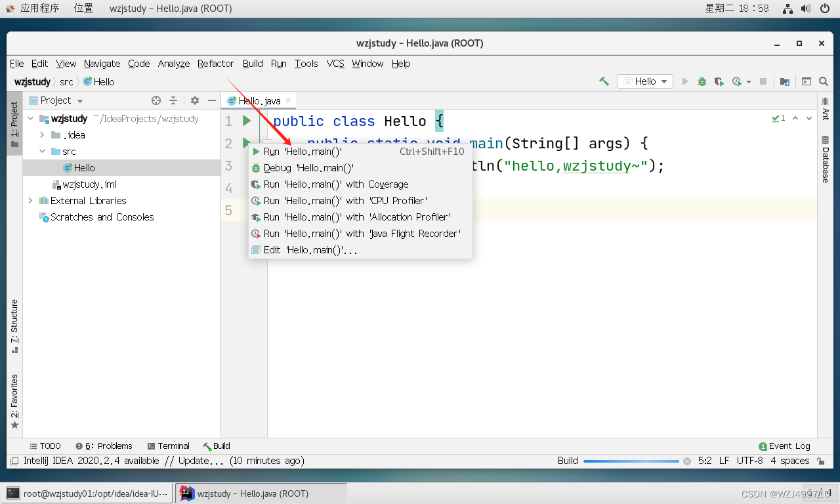Viewport: 840px width, 504px height.
Task: Select the Hello.java editor tab
Action: tap(259, 100)
